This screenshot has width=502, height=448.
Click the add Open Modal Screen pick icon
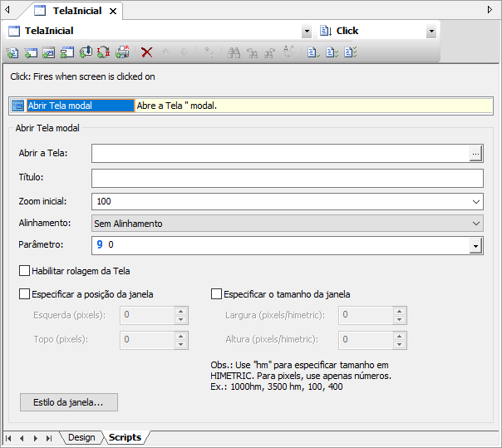coord(49,52)
